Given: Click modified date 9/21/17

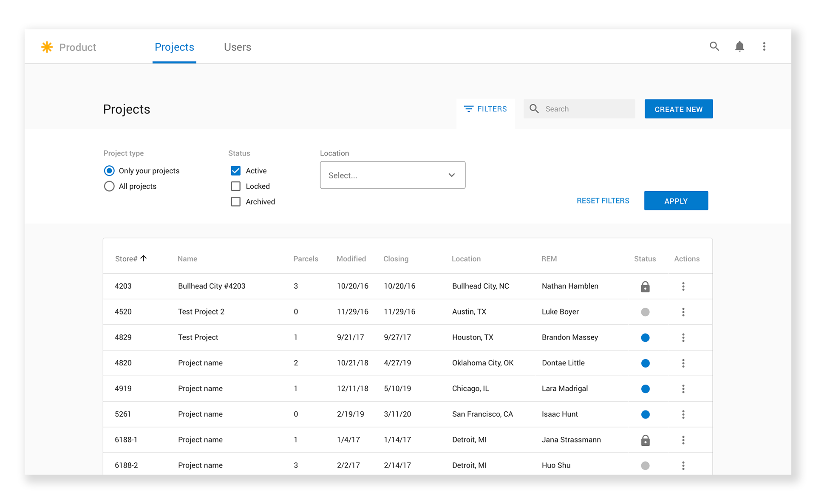Looking at the screenshot, I should (350, 337).
